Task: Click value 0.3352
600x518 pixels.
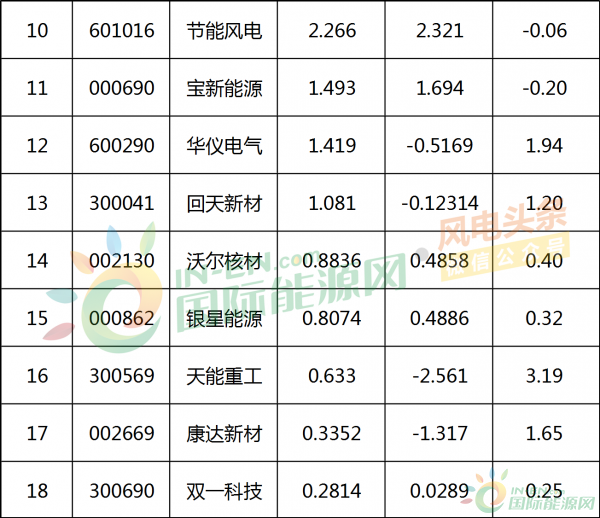Action: [332, 433]
